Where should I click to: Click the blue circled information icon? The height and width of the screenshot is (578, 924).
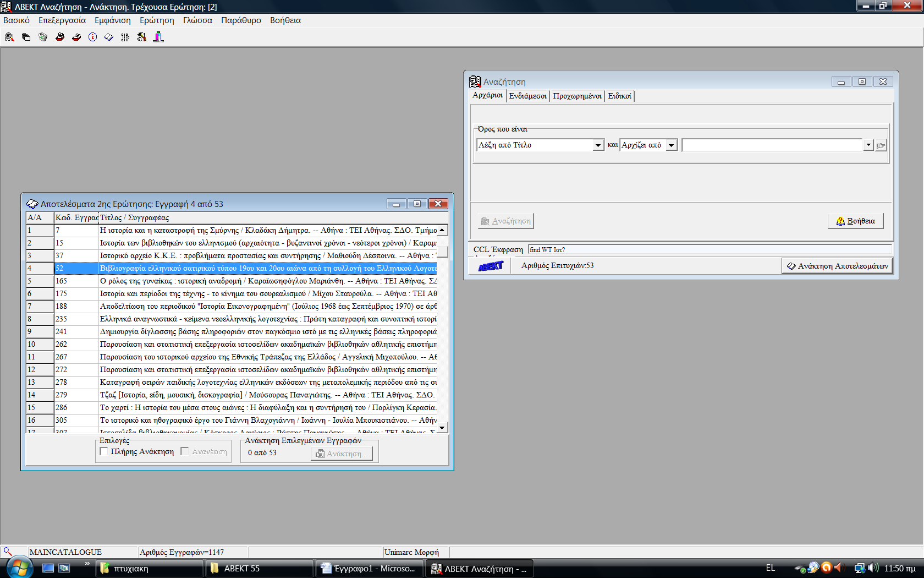pyautogui.click(x=92, y=37)
